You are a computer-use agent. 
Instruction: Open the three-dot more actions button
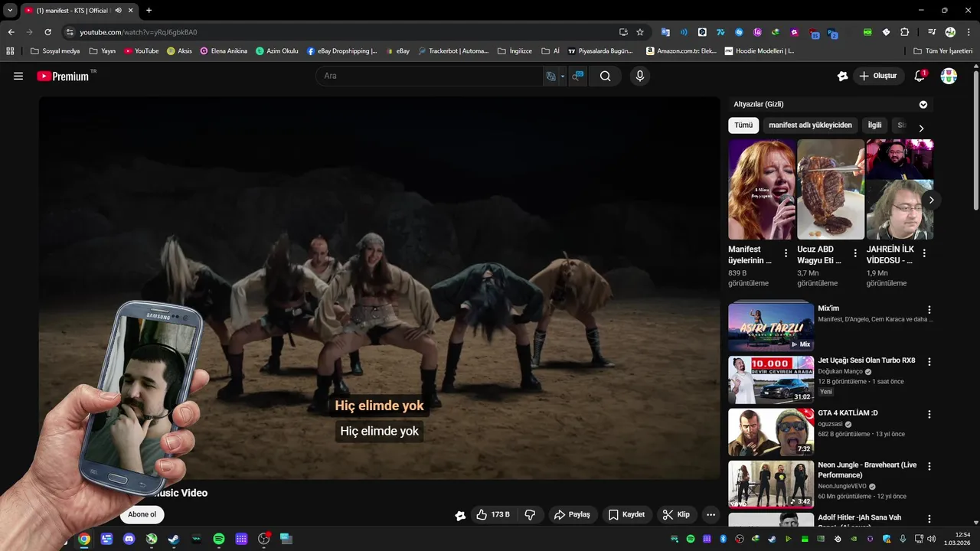[710, 514]
